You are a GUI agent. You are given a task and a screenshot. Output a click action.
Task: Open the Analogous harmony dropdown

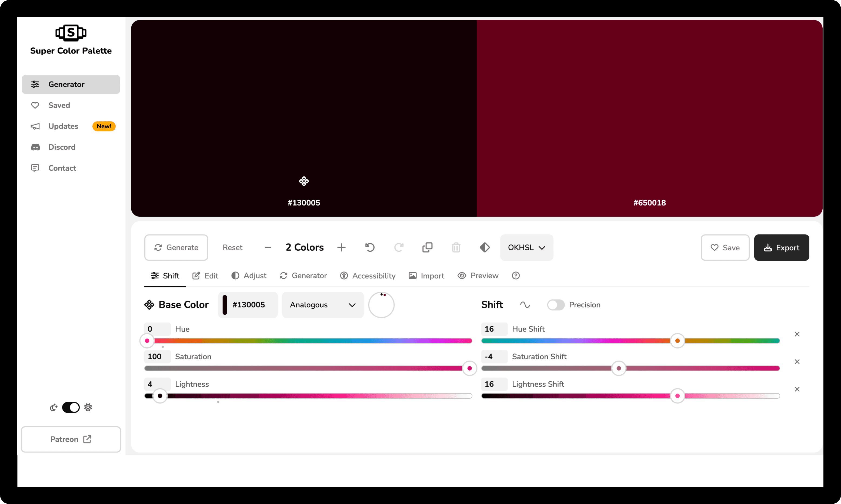pos(322,305)
